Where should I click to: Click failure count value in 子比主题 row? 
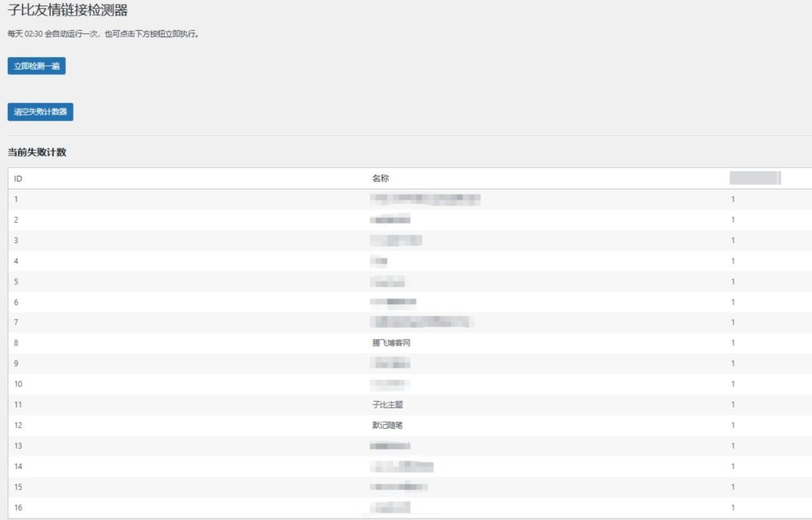tap(733, 405)
